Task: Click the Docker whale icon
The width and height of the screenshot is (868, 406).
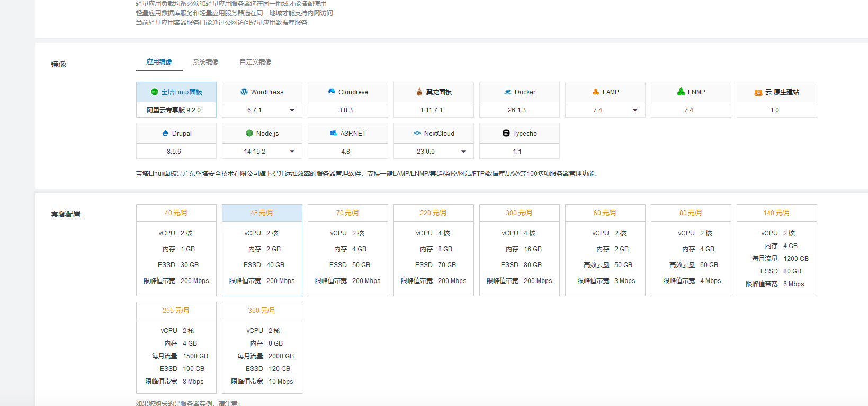Action: (508, 92)
